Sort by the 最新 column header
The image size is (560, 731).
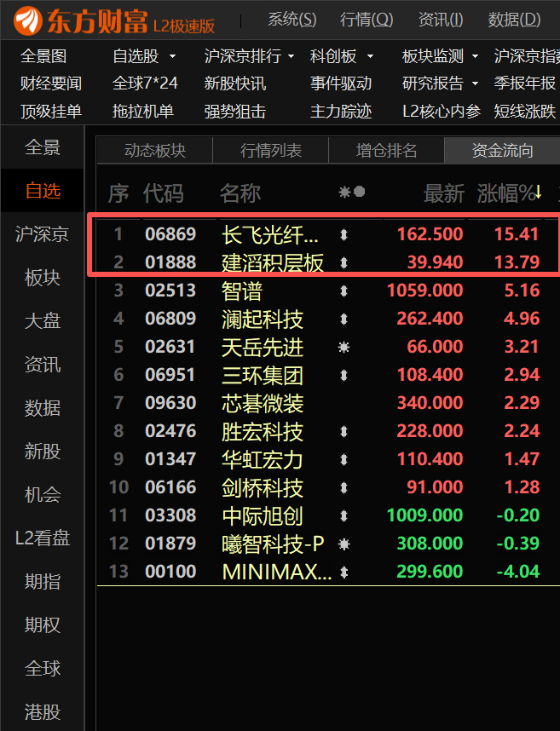(444, 193)
